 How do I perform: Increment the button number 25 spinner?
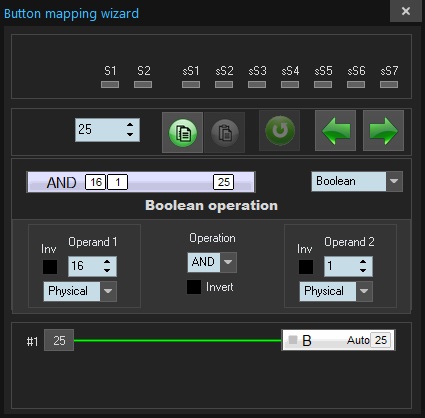coord(130,125)
